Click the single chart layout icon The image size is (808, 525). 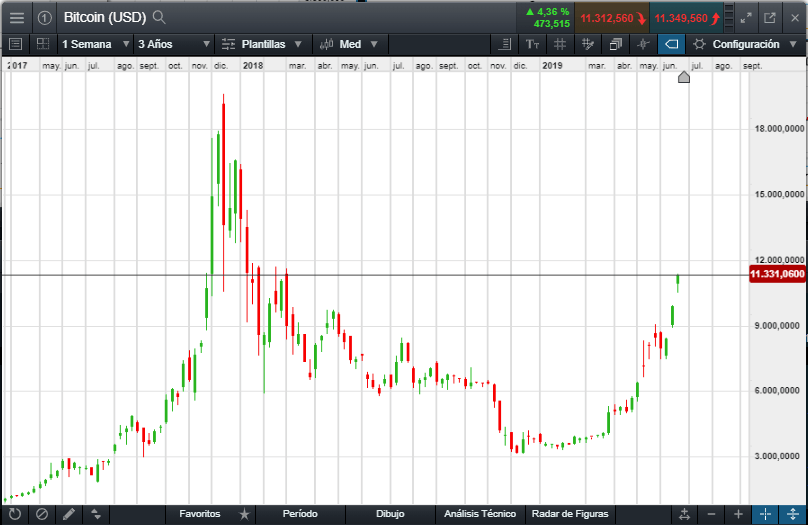[15, 44]
